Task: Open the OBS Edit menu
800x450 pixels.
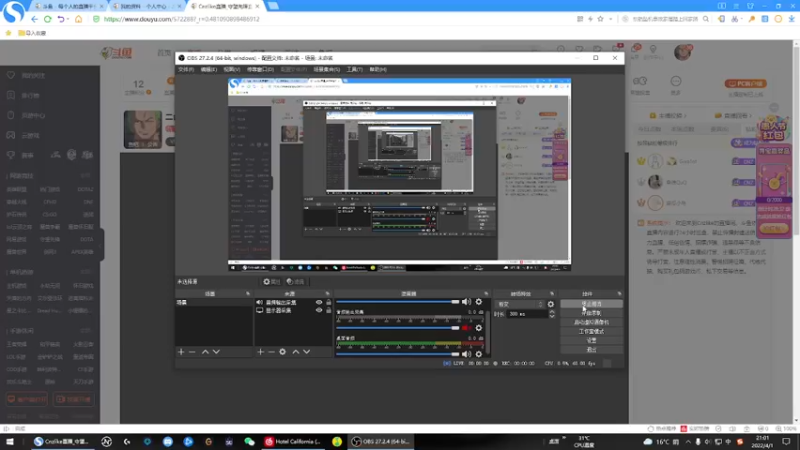Action: point(208,69)
